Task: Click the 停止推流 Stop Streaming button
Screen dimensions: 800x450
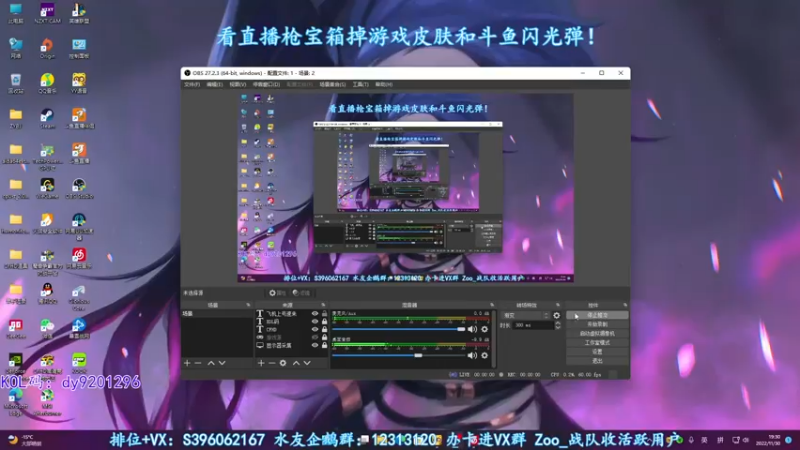Action: (597, 315)
